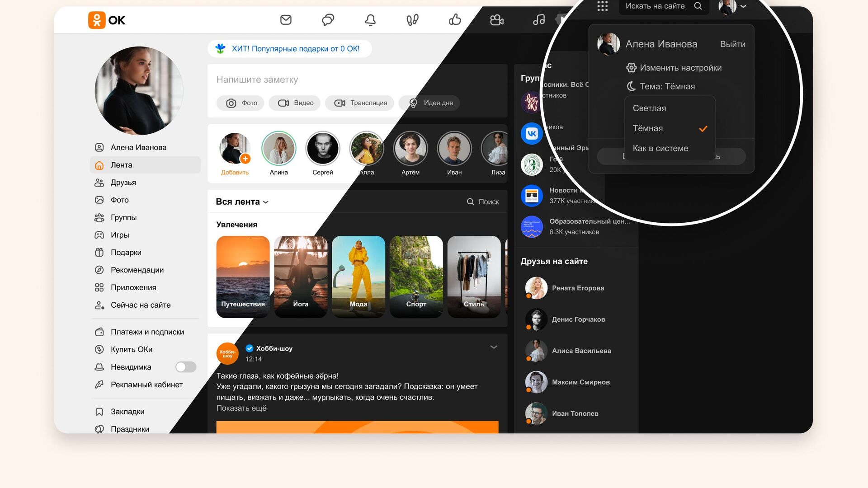Expand post text with Показать ещё
The image size is (868, 488).
pyautogui.click(x=241, y=408)
